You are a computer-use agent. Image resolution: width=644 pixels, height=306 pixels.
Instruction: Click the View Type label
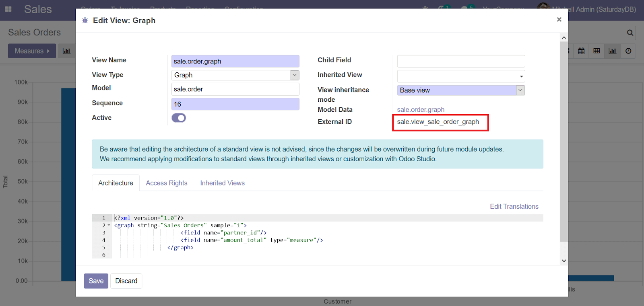[x=107, y=75]
